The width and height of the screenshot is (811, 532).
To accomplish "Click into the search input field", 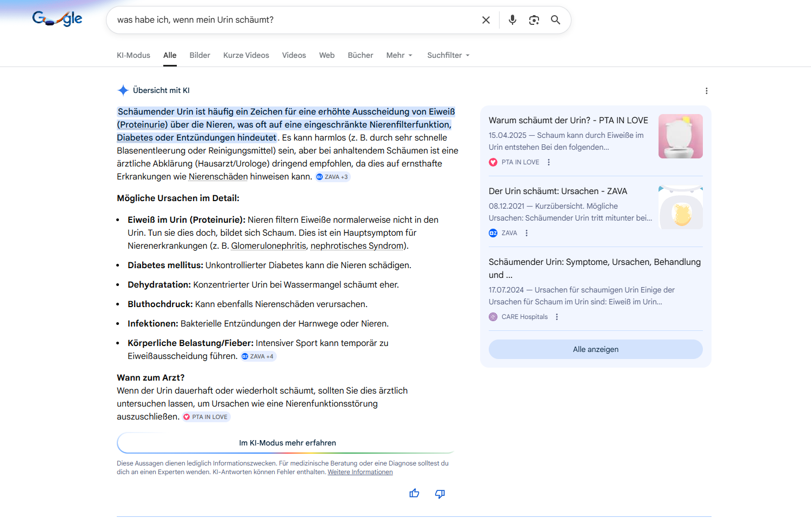I will pyautogui.click(x=292, y=20).
